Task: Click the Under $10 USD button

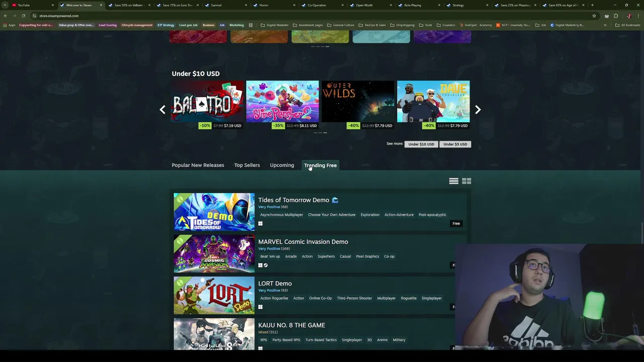Action: 421,144
